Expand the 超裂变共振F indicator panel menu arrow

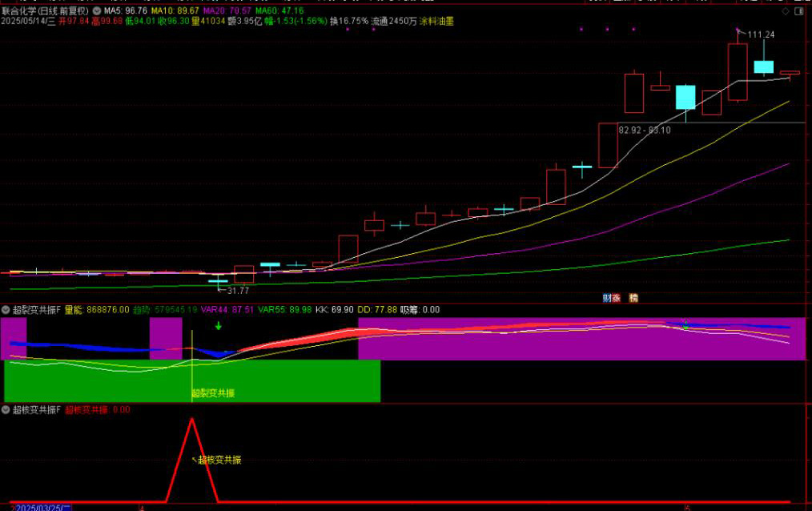click(6, 309)
